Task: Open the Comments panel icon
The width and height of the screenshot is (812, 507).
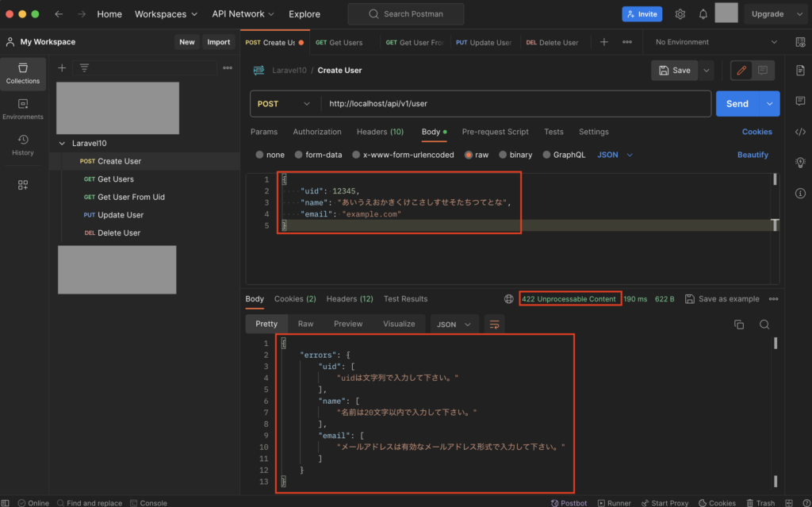Action: point(800,101)
